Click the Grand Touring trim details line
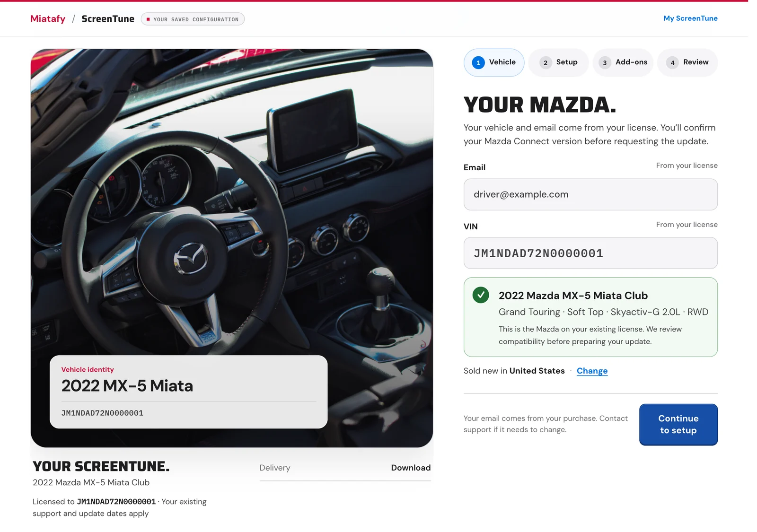The image size is (757, 532). tap(603, 312)
